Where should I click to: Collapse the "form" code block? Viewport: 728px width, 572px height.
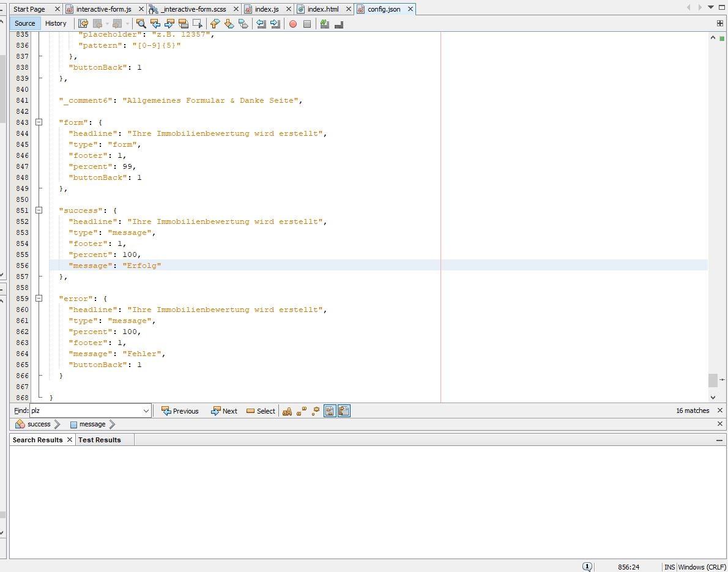pos(39,122)
